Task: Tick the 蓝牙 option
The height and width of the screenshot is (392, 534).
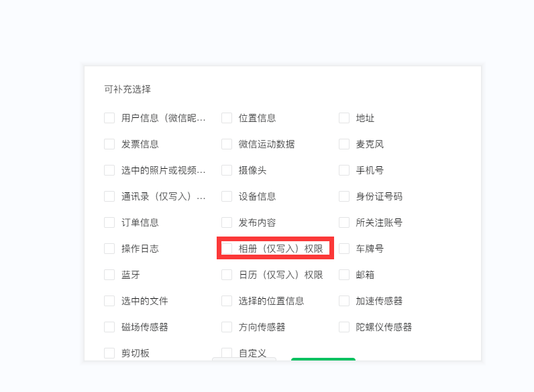Action: pos(109,275)
